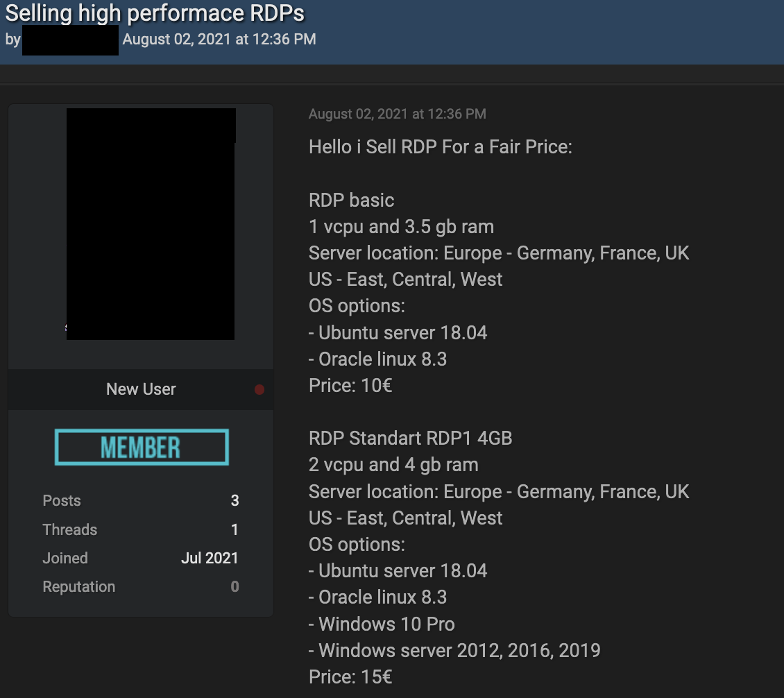Click the thread date in the header

[219, 40]
